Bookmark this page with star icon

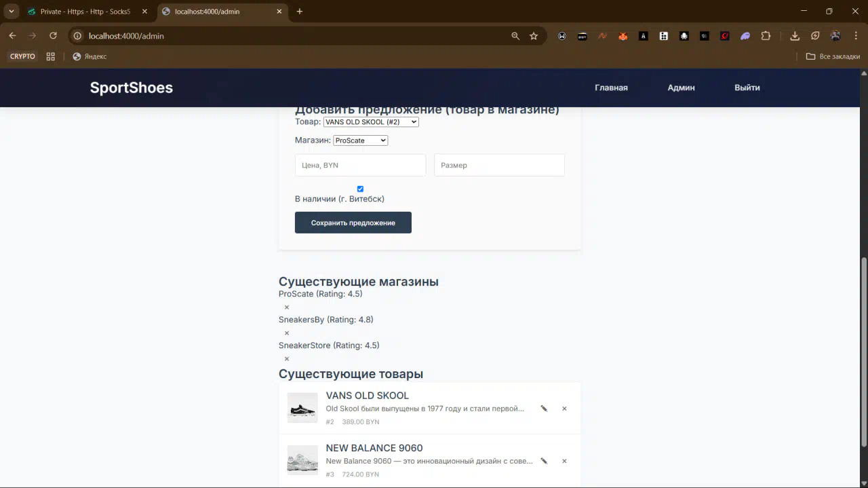pyautogui.click(x=534, y=36)
